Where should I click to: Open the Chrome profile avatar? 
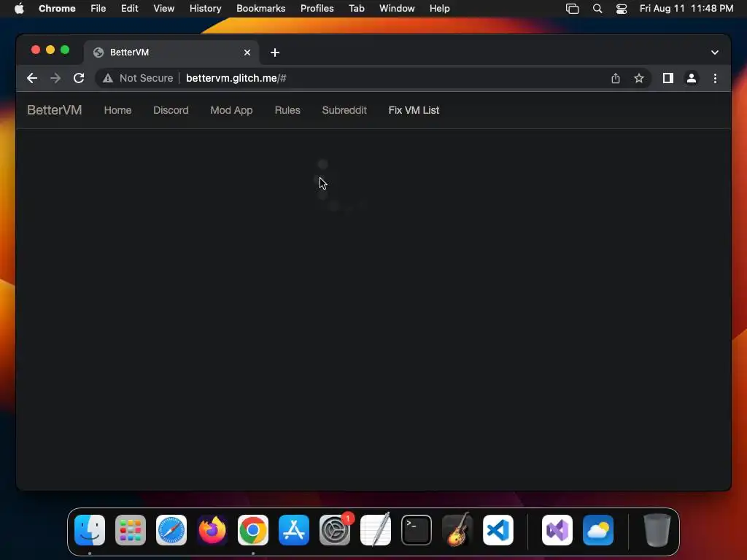pyautogui.click(x=692, y=78)
